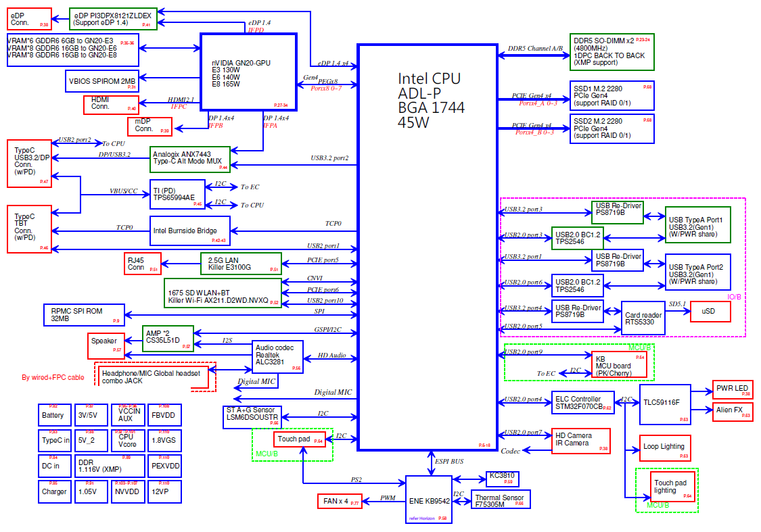Click the Intel Burnside Bridge block

tap(190, 231)
